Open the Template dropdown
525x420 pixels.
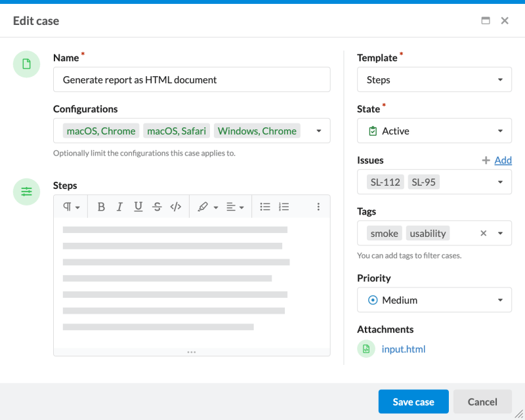(x=434, y=79)
